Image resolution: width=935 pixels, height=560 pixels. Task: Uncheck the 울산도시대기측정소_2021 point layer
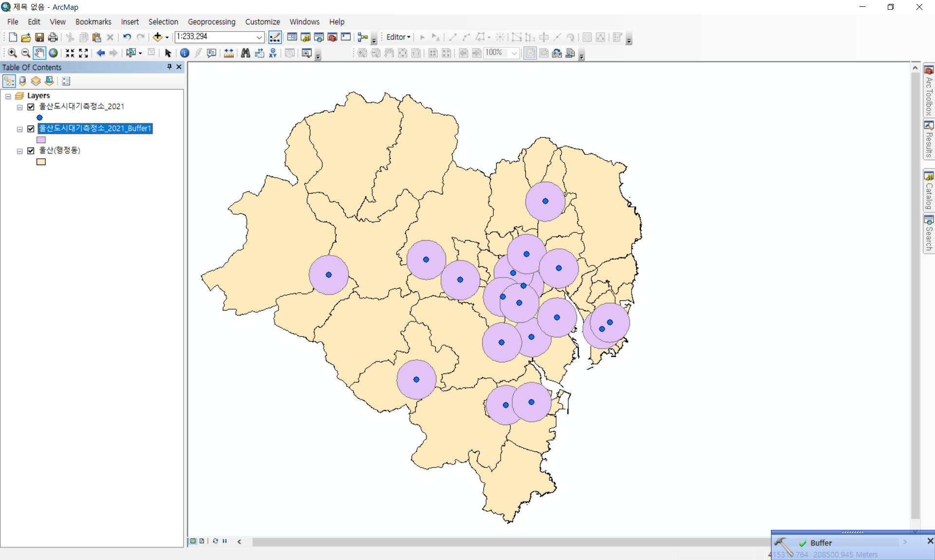[x=31, y=107]
